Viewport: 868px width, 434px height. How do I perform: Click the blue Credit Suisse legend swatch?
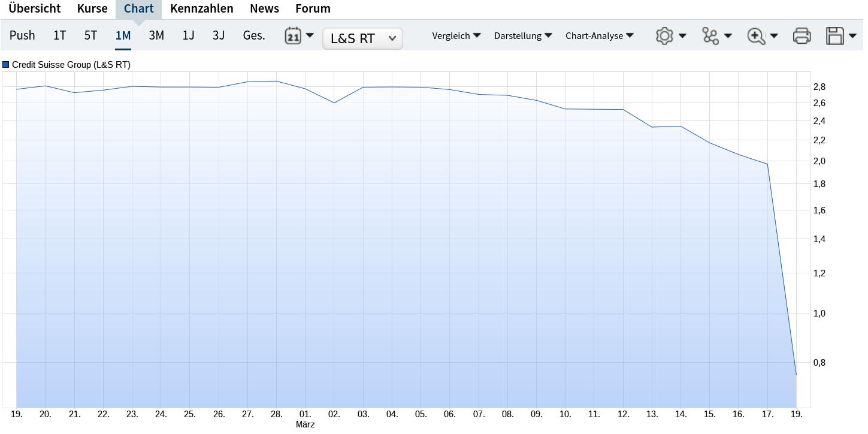(6, 65)
